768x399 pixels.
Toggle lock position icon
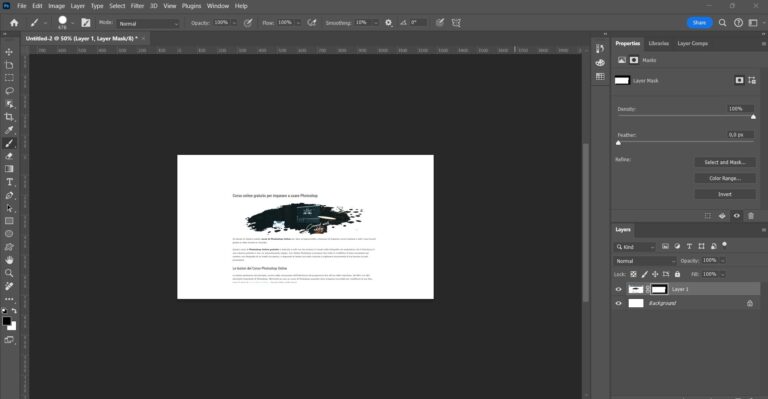click(655, 274)
